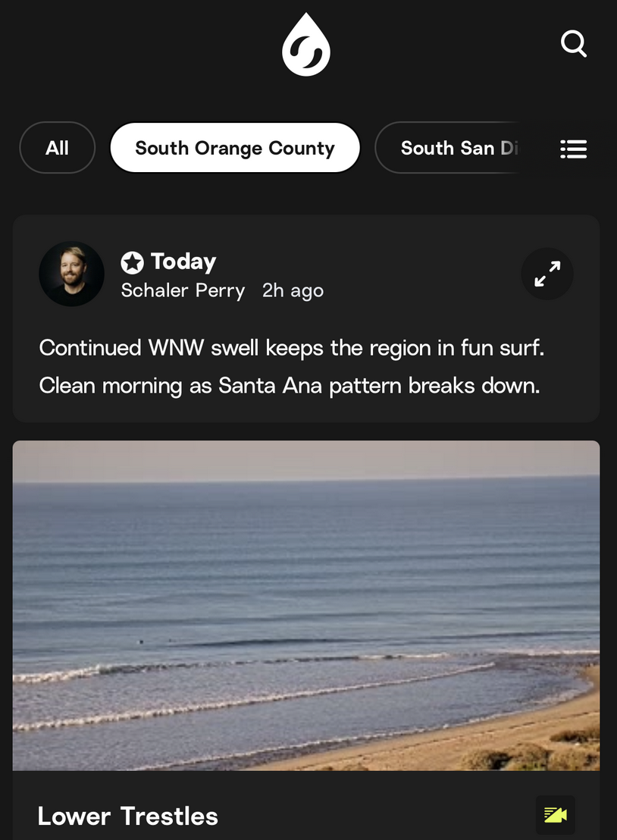Tap the Surfline water drop logo

click(x=305, y=45)
